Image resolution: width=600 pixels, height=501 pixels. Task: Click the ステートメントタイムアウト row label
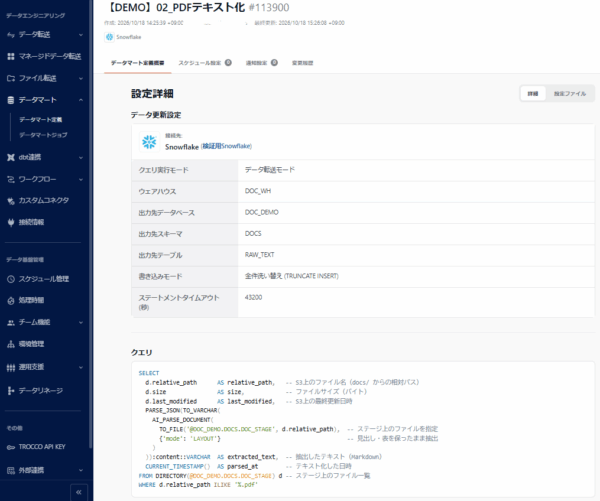pos(179,302)
